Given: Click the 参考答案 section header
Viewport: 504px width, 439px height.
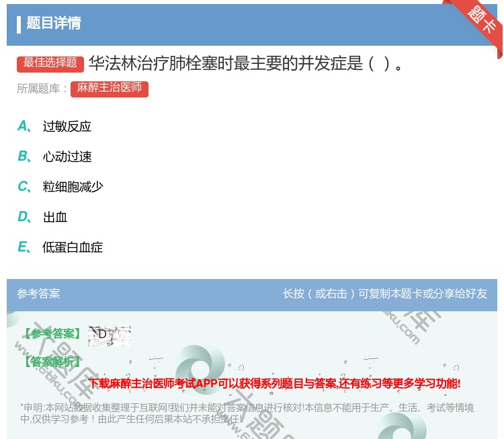Looking at the screenshot, I should (x=38, y=293).
